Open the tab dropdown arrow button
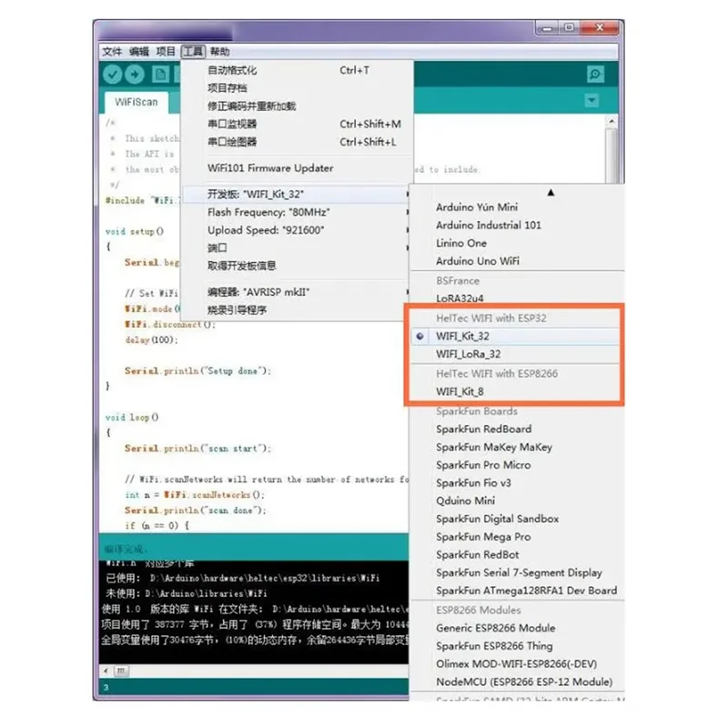The width and height of the screenshot is (728, 728). (x=591, y=100)
